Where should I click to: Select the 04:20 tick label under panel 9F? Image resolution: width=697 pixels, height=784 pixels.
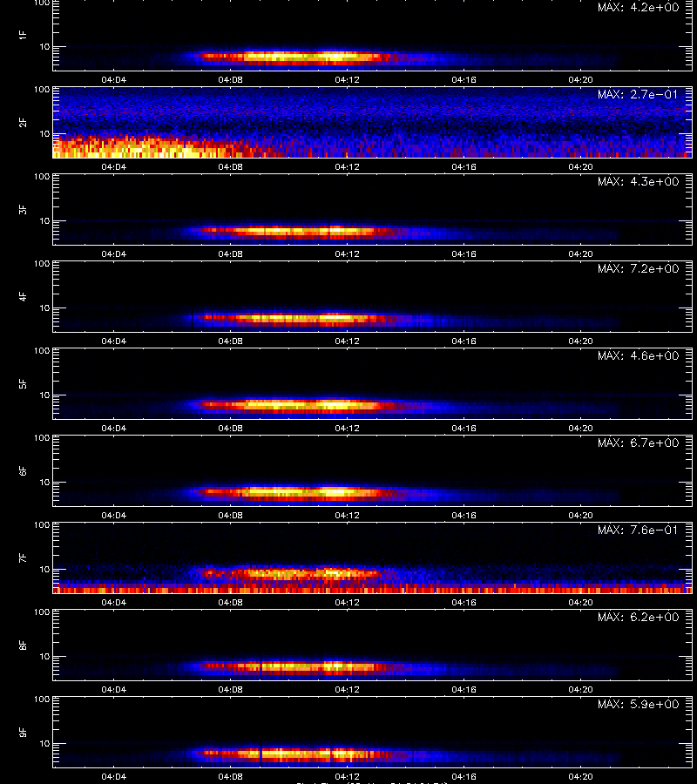[580, 777]
